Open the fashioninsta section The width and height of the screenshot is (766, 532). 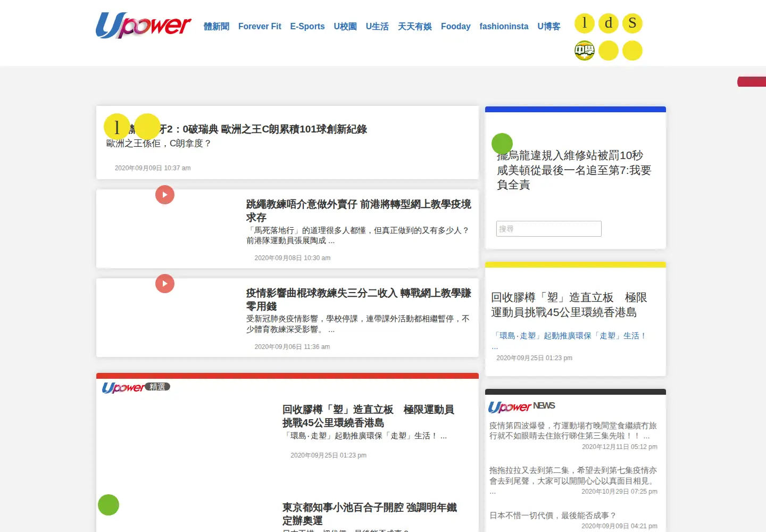coord(504,26)
